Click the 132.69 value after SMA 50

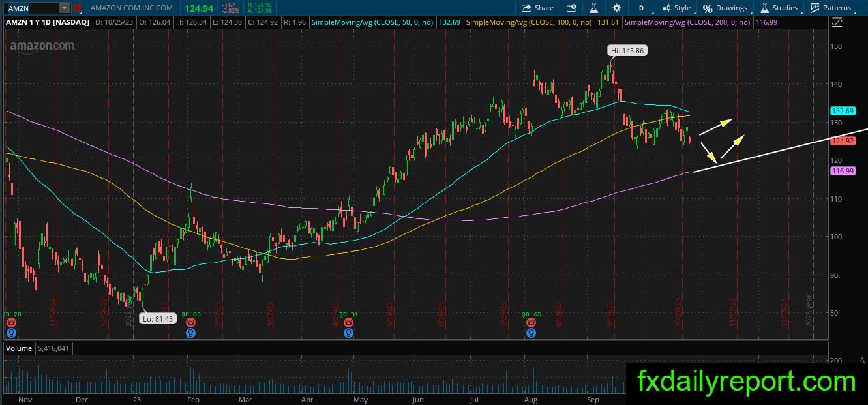click(x=450, y=22)
